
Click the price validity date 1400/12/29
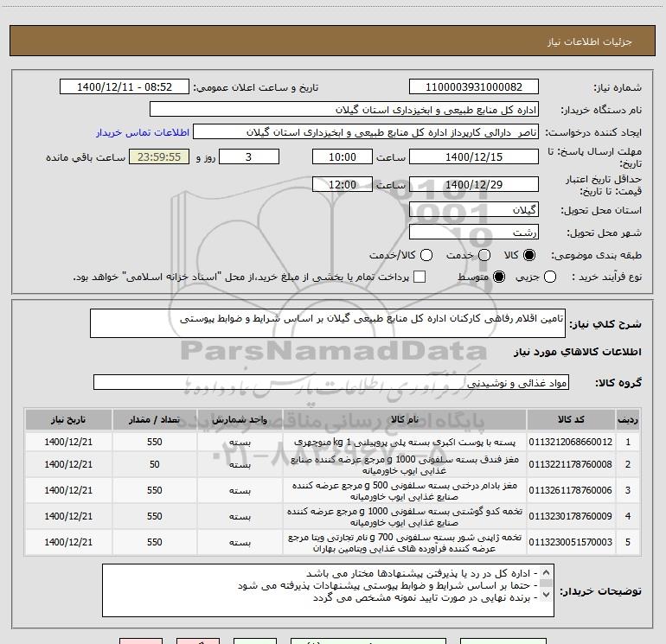point(474,184)
